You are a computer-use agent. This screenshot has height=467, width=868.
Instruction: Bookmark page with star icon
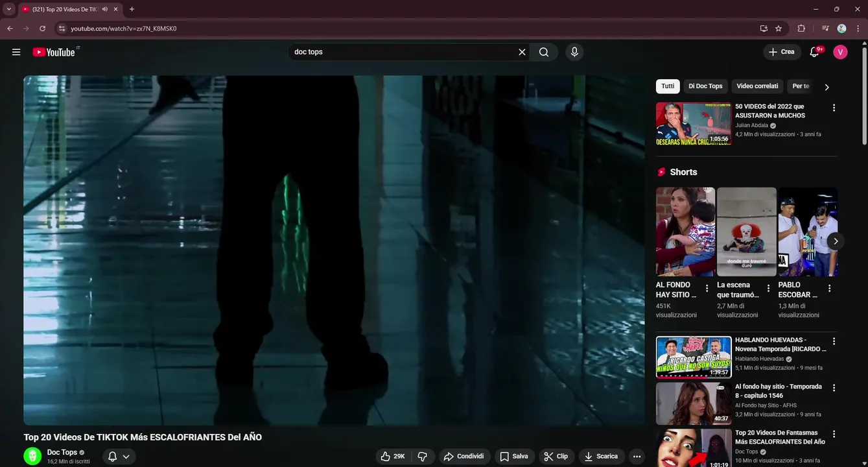(x=779, y=29)
